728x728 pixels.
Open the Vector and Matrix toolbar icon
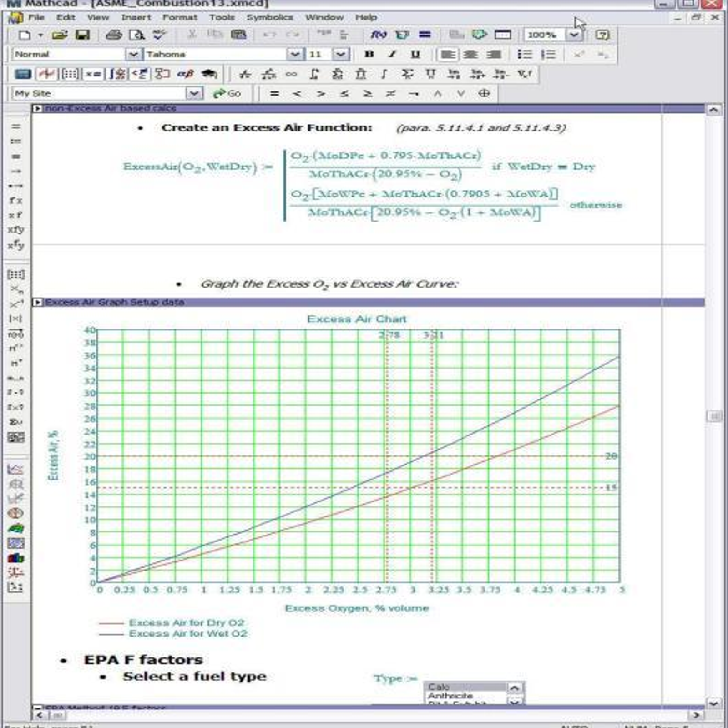point(70,74)
